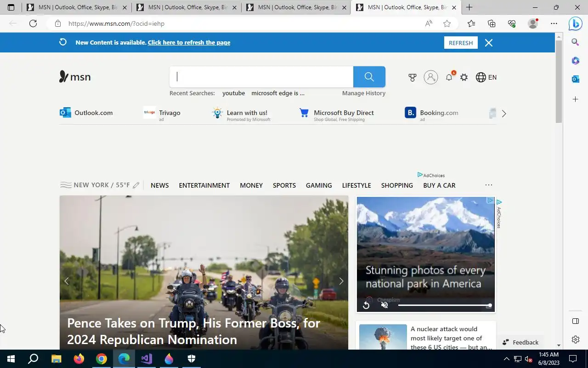The image size is (588, 368).
Task: Show hidden system tray icons chevron
Action: coord(507,359)
